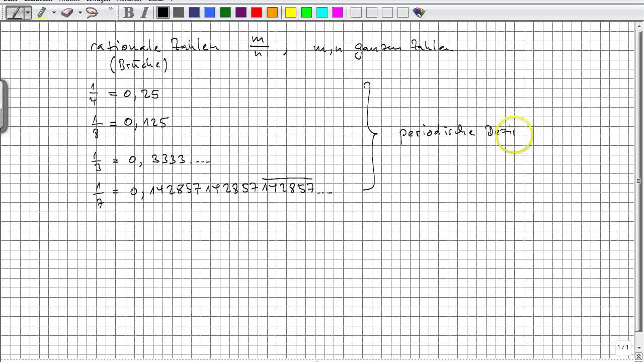This screenshot has height=362, width=644.
Task: Open the collapsed side panel handle at left edge
Action: [3, 106]
